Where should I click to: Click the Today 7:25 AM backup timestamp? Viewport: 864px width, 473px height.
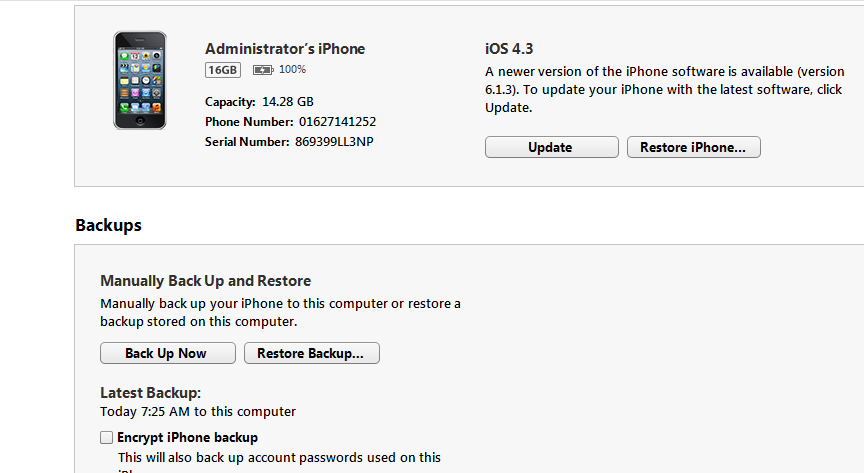click(197, 411)
